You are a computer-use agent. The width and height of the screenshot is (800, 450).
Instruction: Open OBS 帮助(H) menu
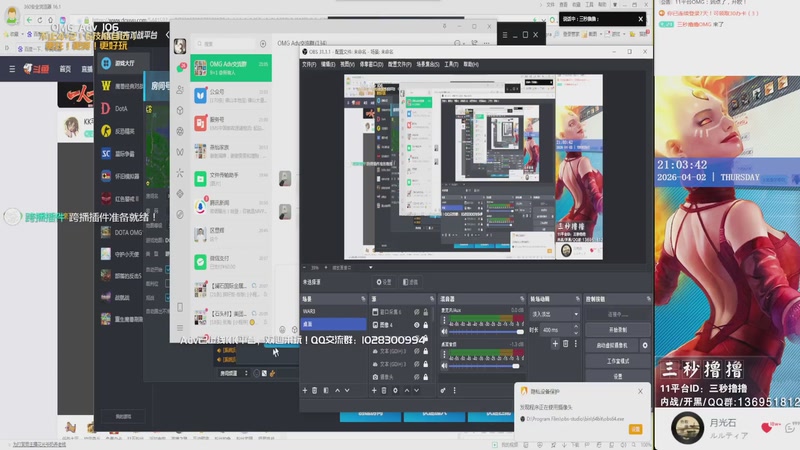(x=470, y=64)
